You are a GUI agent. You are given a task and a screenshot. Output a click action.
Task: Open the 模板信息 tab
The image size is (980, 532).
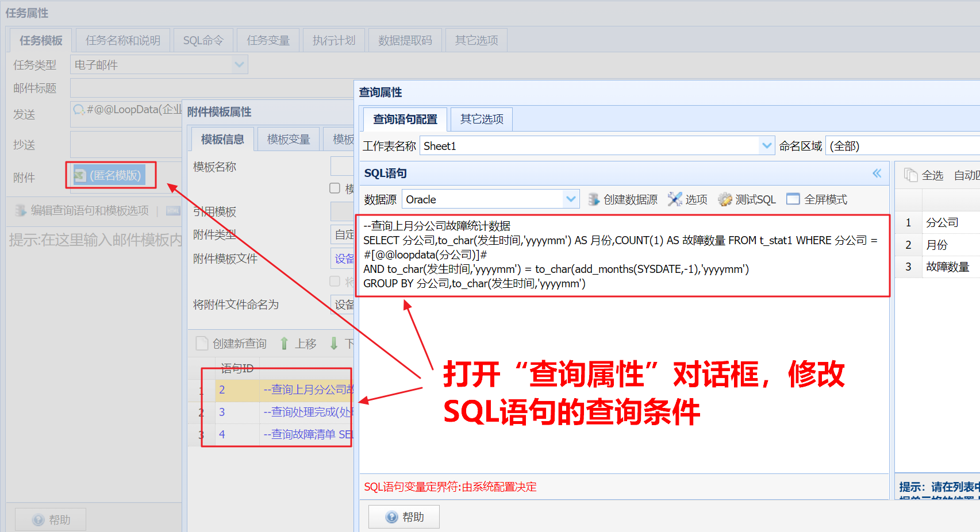222,139
